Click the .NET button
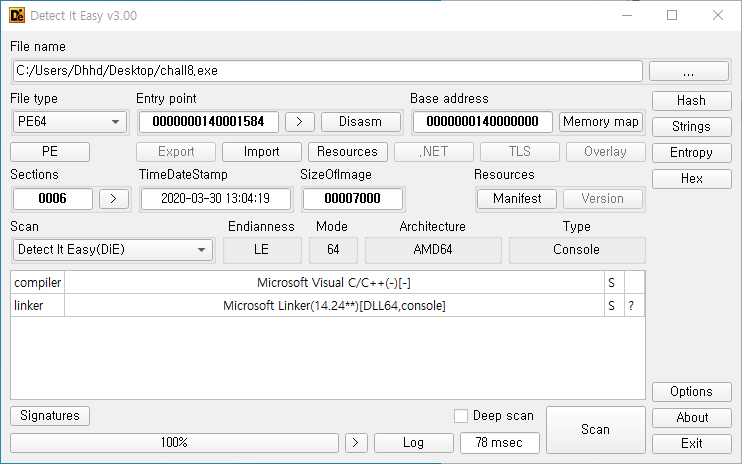The width and height of the screenshot is (742, 464). pyautogui.click(x=434, y=152)
